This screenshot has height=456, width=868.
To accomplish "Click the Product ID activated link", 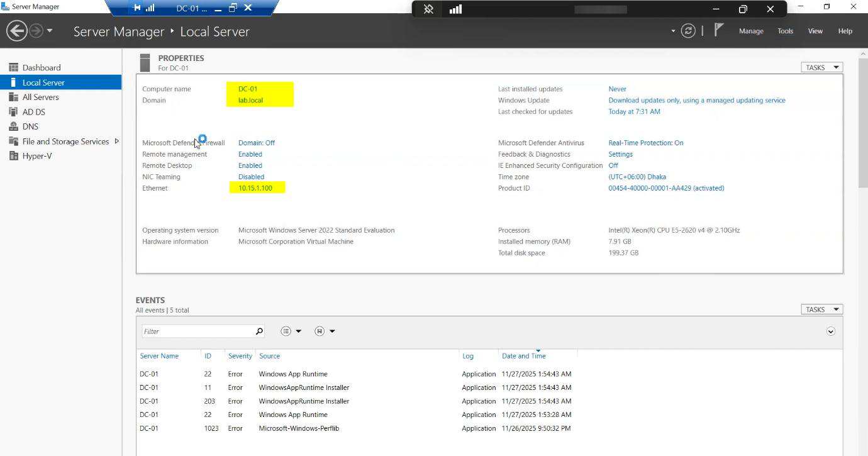I will (666, 188).
